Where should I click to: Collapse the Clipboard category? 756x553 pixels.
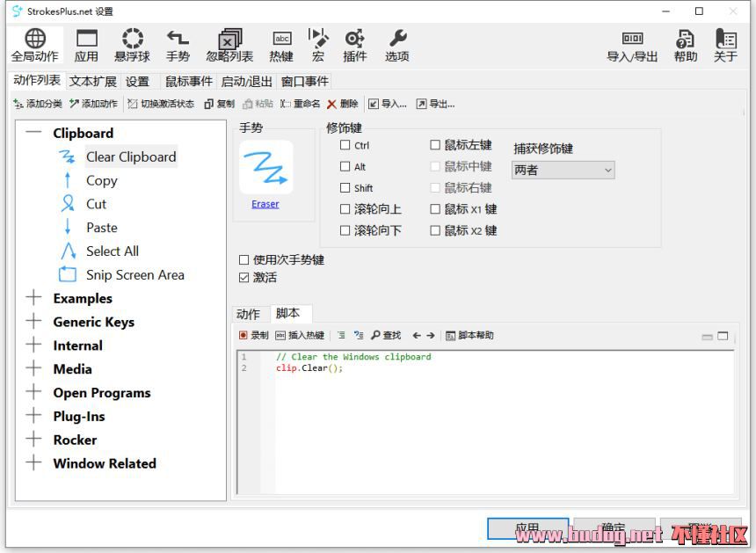[x=34, y=133]
